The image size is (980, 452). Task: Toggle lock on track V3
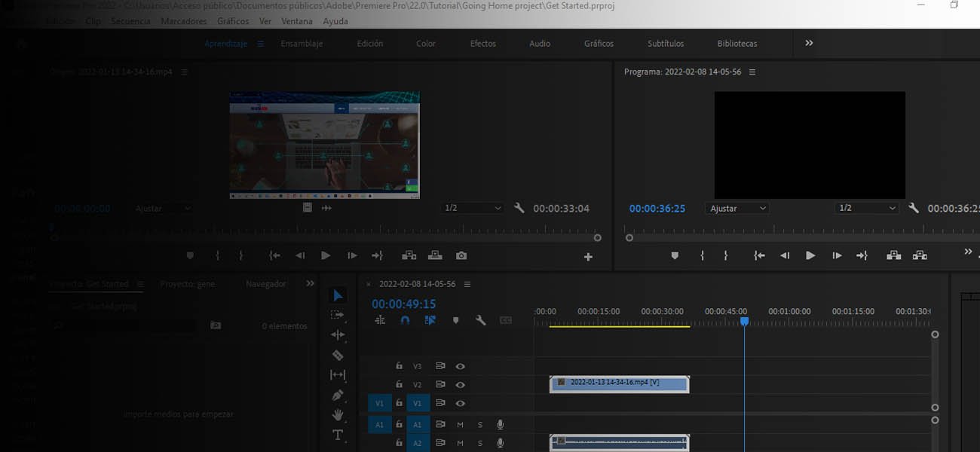coord(399,366)
